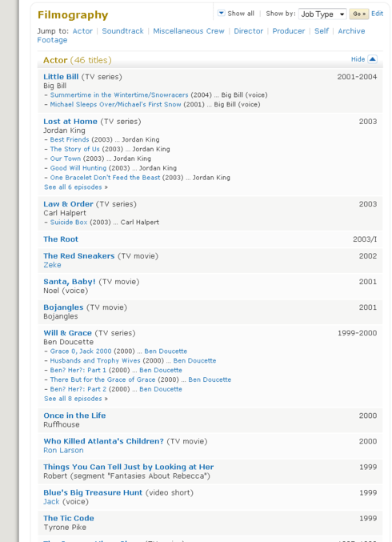Click the Go button
The height and width of the screenshot is (542, 392).
(359, 14)
